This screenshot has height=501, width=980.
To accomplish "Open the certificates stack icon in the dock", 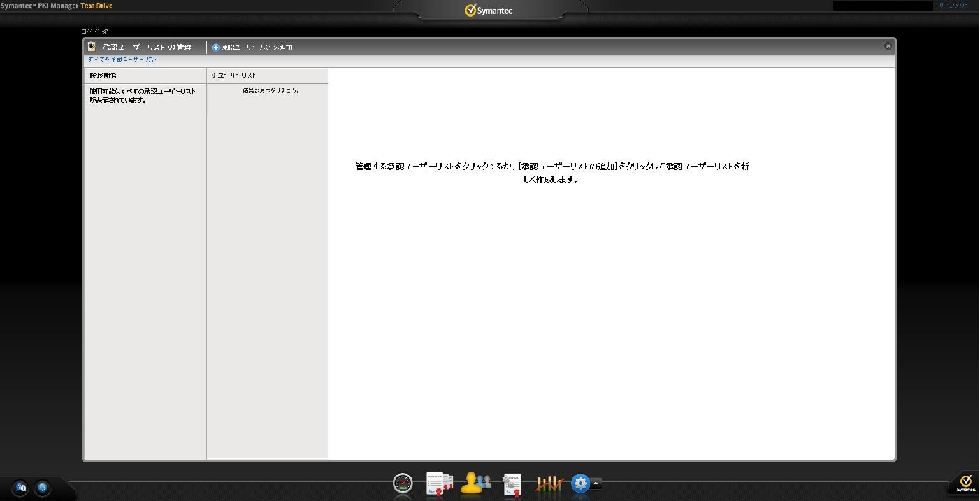I will [439, 484].
